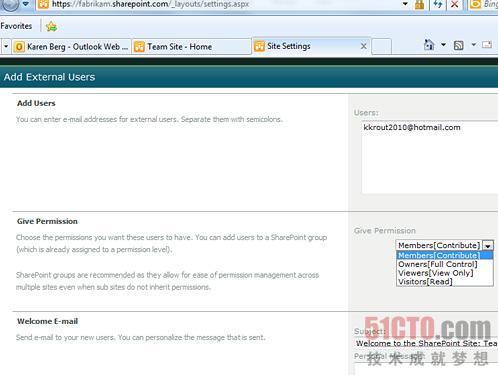Image resolution: width=498 pixels, height=375 pixels.
Task: Click the browser address bar URL
Action: click(x=151, y=4)
